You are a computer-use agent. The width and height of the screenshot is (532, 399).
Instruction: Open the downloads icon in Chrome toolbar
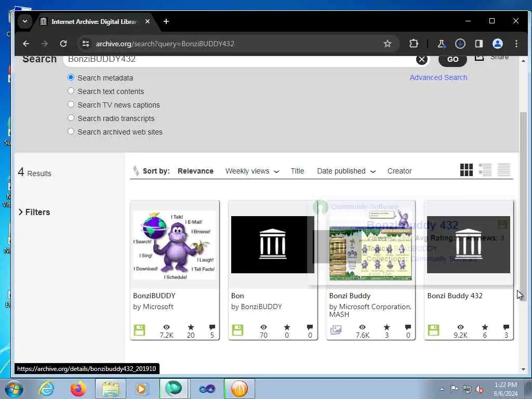(460, 44)
